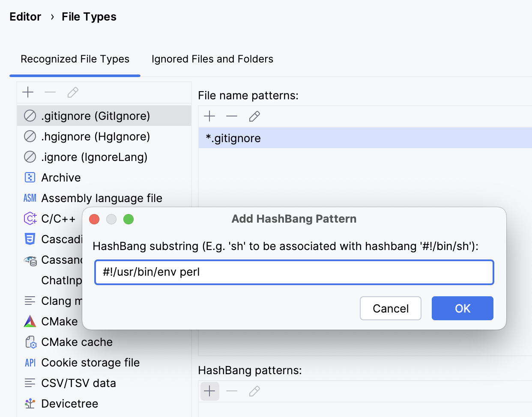Click the CMake triangle icon

click(30, 321)
